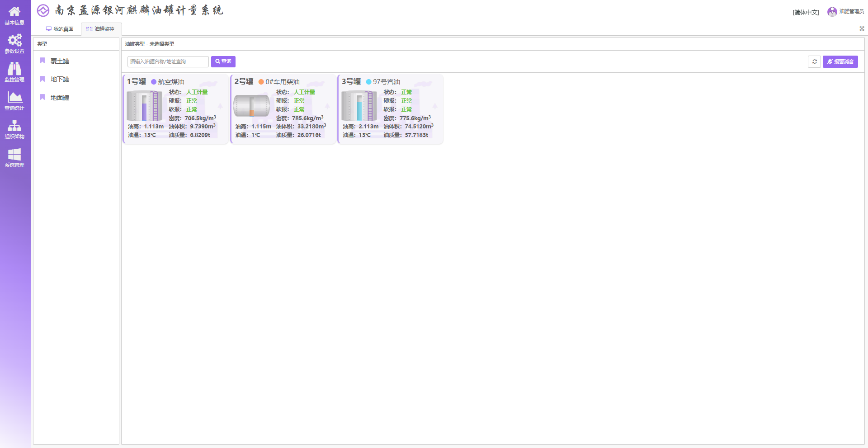Open 组织架构 hierarchy sidebar item
Image resolution: width=868 pixels, height=448 pixels.
14,129
